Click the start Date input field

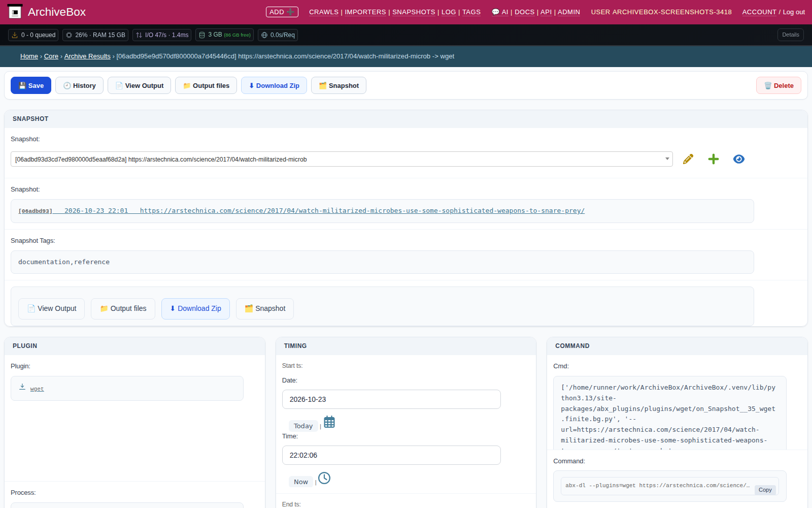[x=391, y=399]
